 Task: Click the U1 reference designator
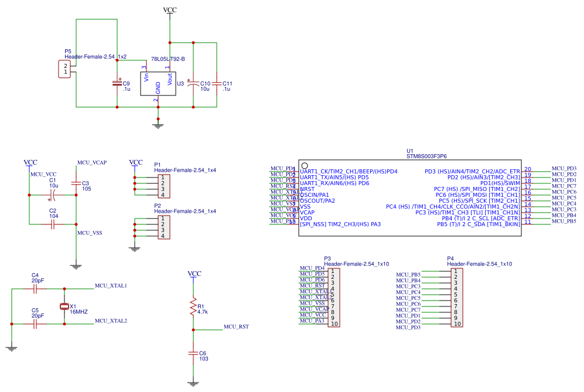tap(409, 151)
